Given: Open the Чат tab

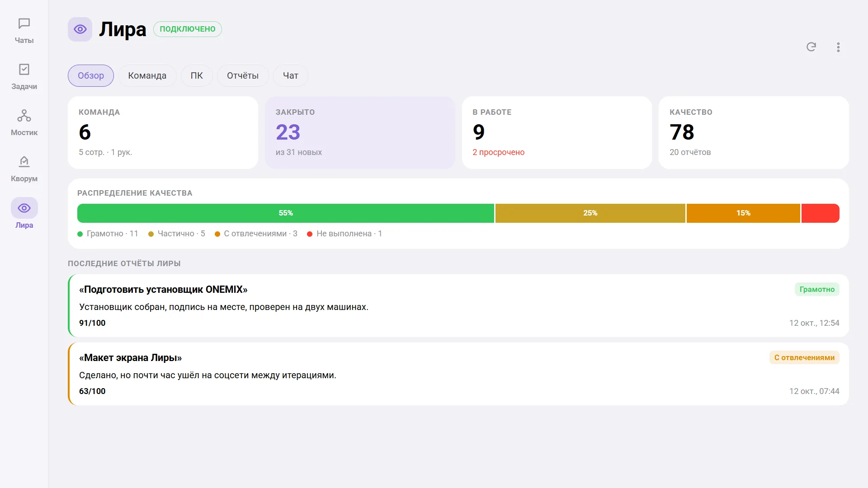Looking at the screenshot, I should pos(290,75).
